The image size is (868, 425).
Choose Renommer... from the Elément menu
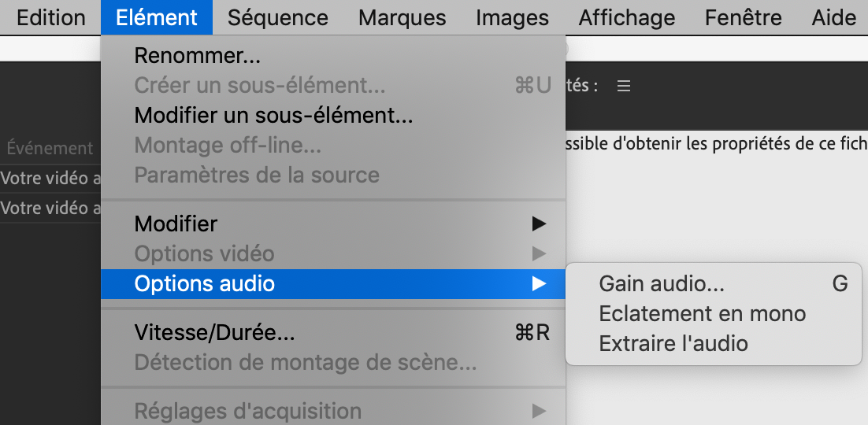(x=198, y=56)
